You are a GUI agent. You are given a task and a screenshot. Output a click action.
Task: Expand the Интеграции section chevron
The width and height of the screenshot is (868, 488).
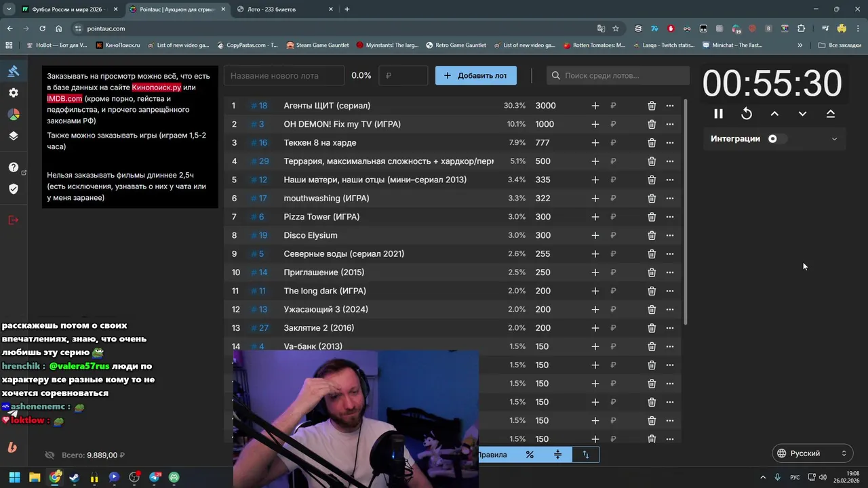(x=834, y=139)
